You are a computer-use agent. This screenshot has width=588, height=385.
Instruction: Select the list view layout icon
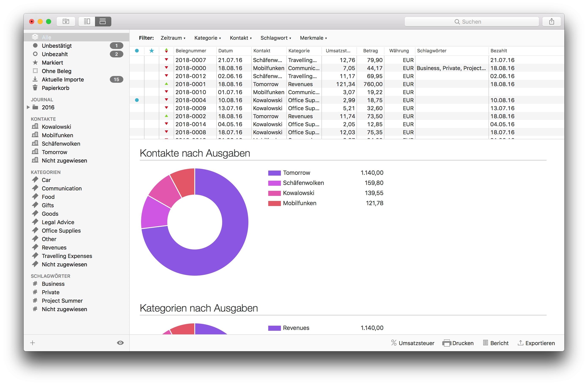pyautogui.click(x=103, y=22)
